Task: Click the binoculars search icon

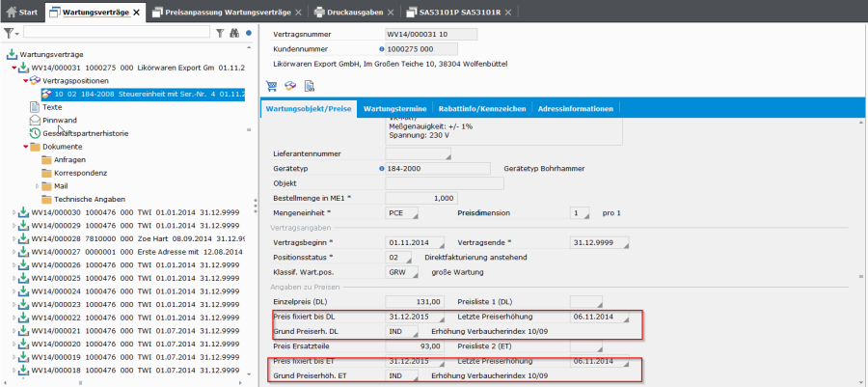Action: coord(234,33)
